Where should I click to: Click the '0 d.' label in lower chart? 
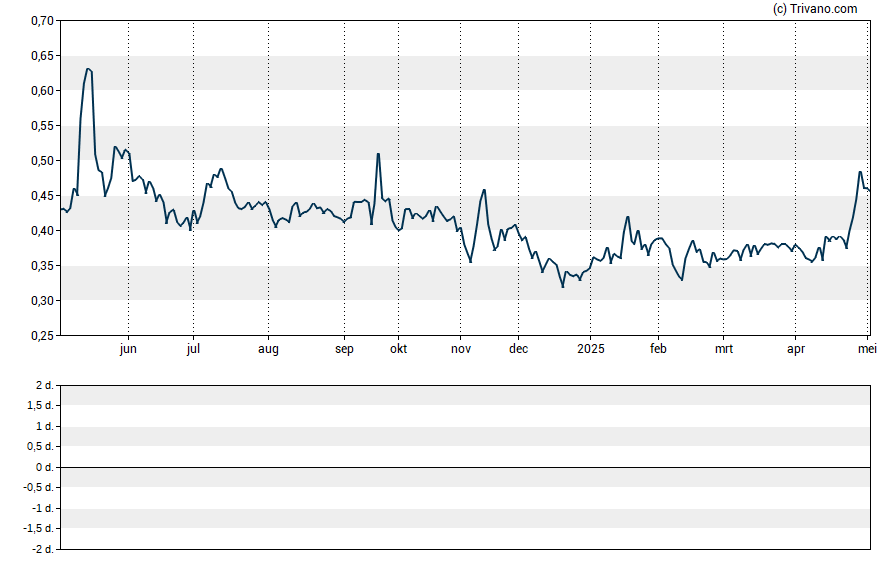point(45,468)
